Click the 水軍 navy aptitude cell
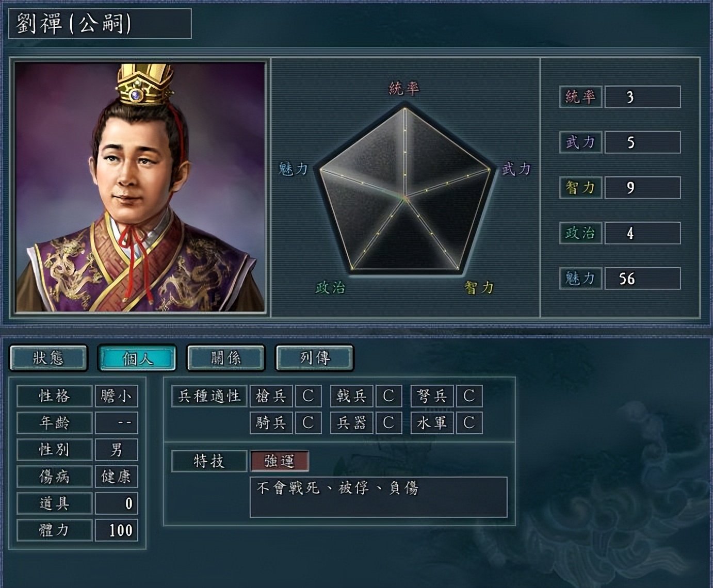This screenshot has height=588, width=713. (432, 423)
